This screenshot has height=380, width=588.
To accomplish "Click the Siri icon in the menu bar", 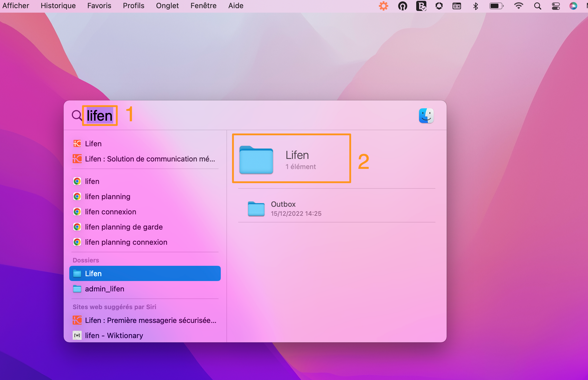I will [x=573, y=6].
